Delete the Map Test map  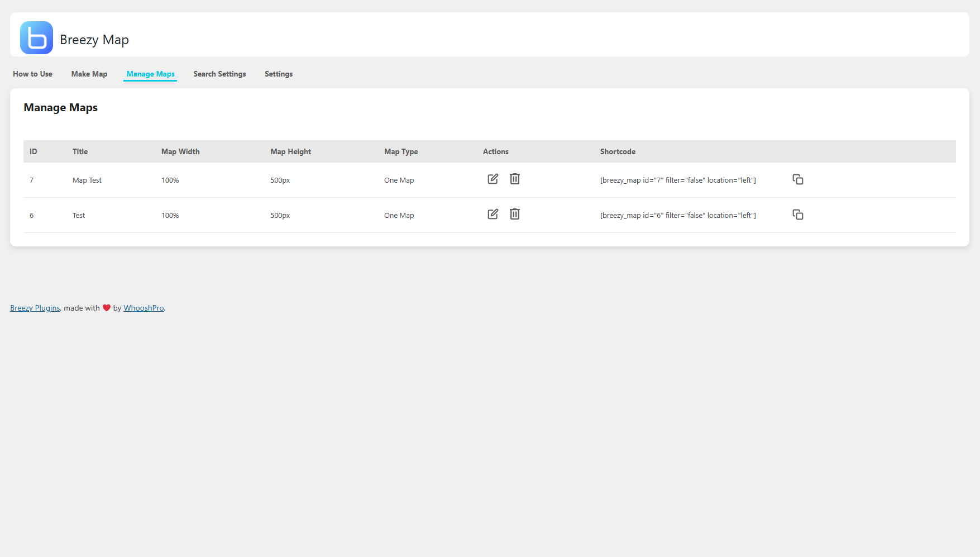[x=515, y=179]
